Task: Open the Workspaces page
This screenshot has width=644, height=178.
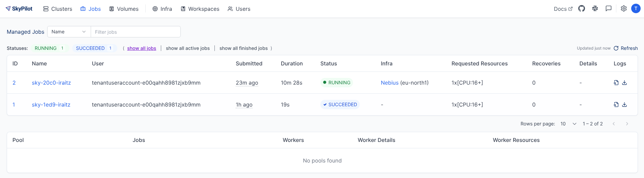Action: click(x=200, y=9)
